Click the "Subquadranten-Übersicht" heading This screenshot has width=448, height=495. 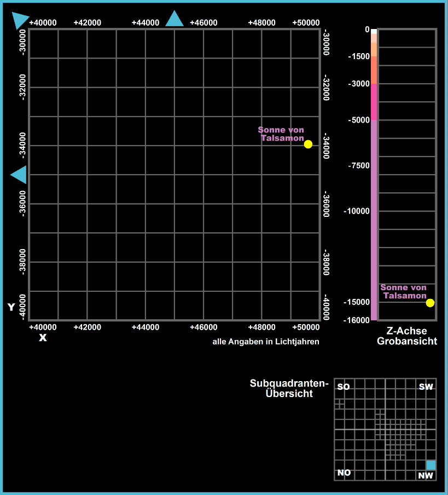pos(289,388)
